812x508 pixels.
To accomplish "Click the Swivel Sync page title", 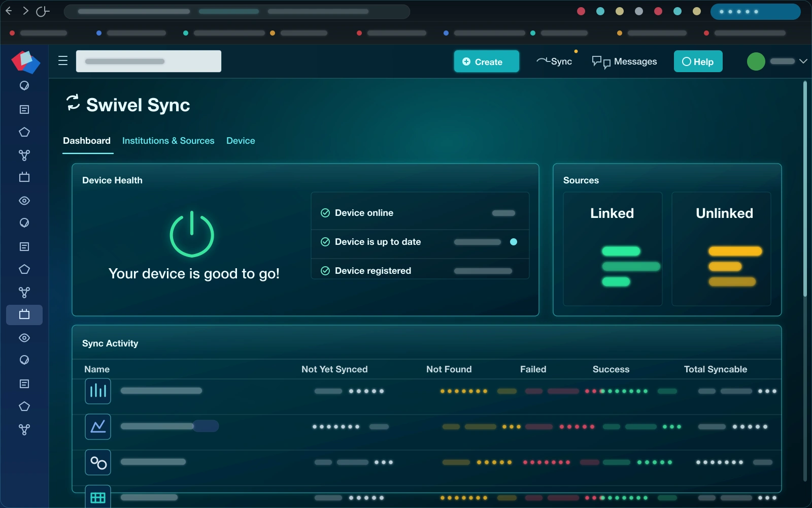I will coord(138,105).
